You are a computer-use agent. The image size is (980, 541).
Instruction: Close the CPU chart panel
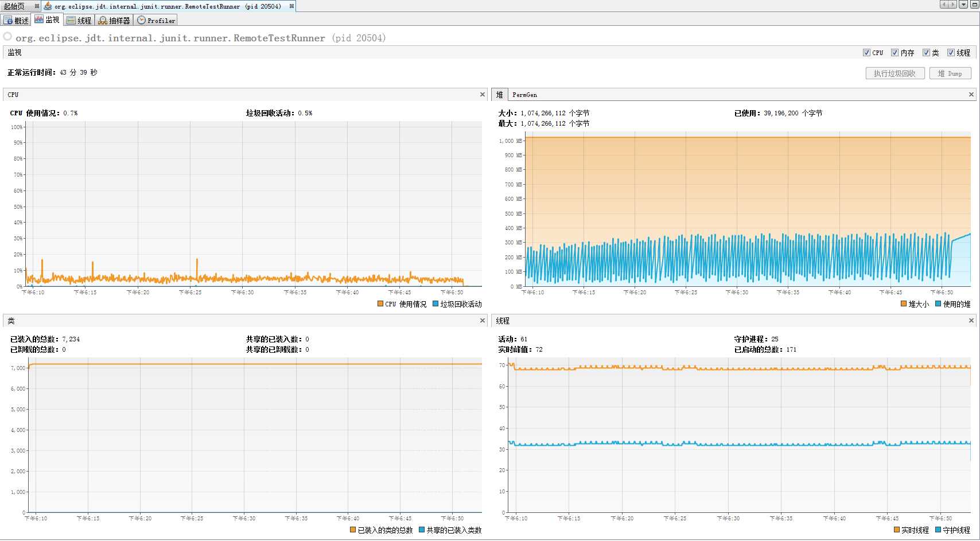tap(483, 94)
